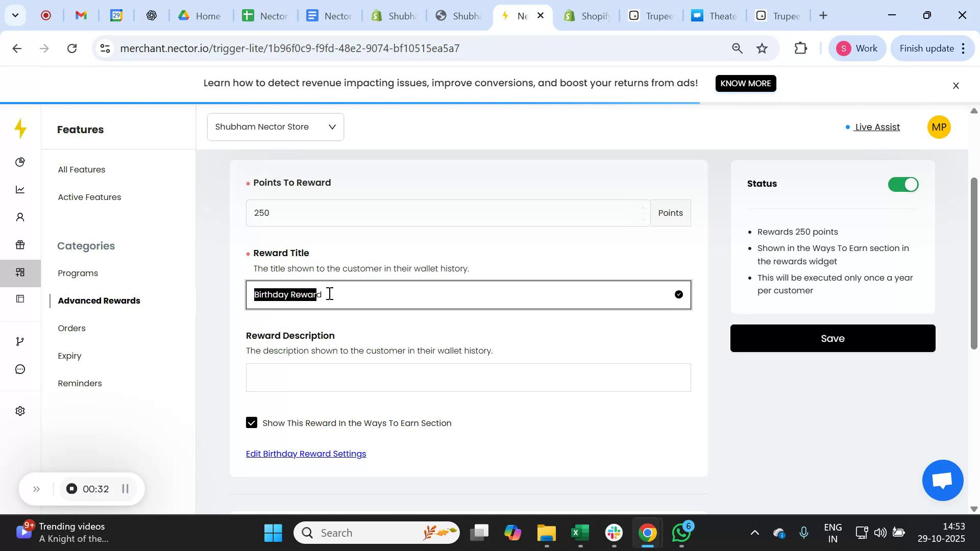The height and width of the screenshot is (551, 980).
Task: Open the customers person icon in sidebar
Action: point(20,217)
